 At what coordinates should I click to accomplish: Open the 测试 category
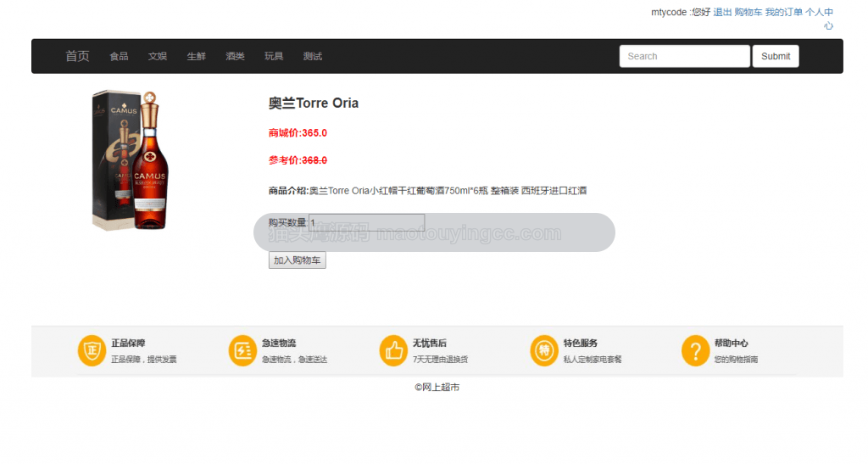click(x=313, y=56)
